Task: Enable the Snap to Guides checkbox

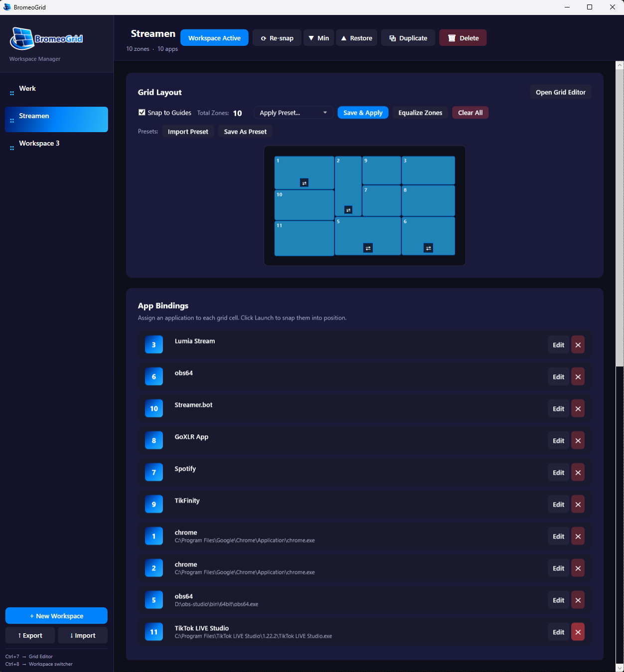Action: pyautogui.click(x=142, y=112)
